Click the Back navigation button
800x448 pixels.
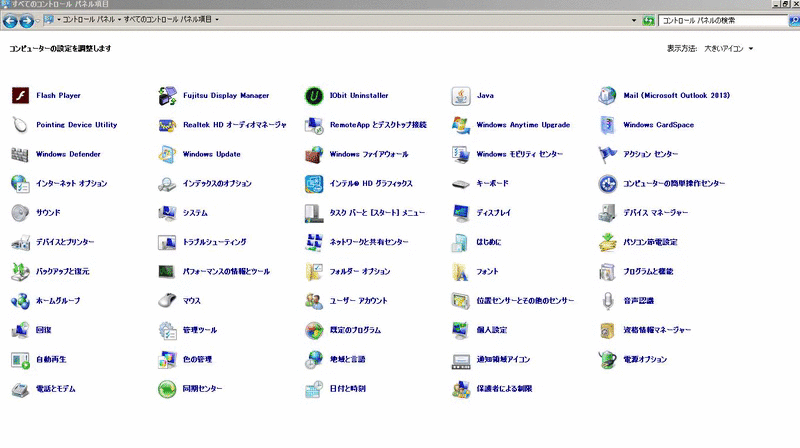[x=10, y=21]
